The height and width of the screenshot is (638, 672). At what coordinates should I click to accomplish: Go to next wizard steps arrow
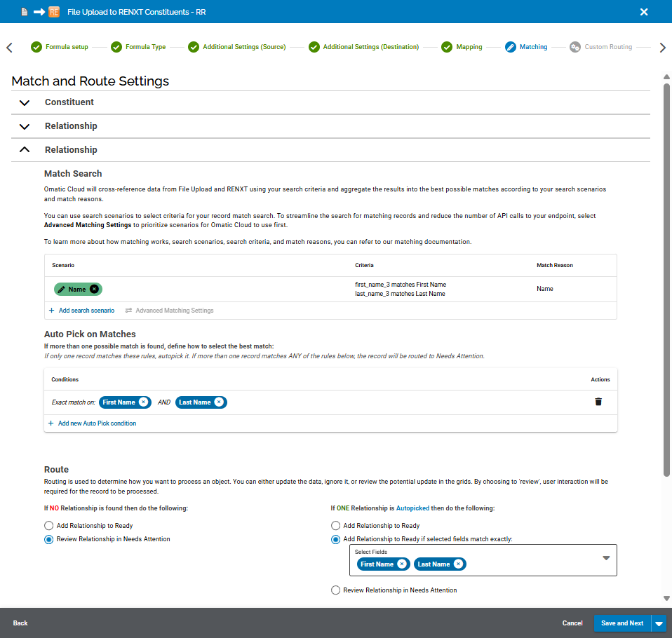(x=663, y=47)
